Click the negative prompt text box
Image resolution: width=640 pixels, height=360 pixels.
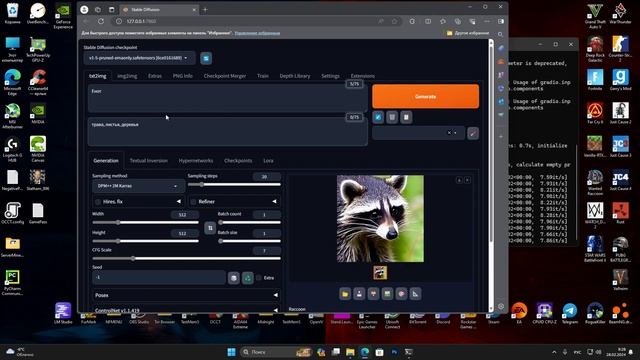click(227, 132)
